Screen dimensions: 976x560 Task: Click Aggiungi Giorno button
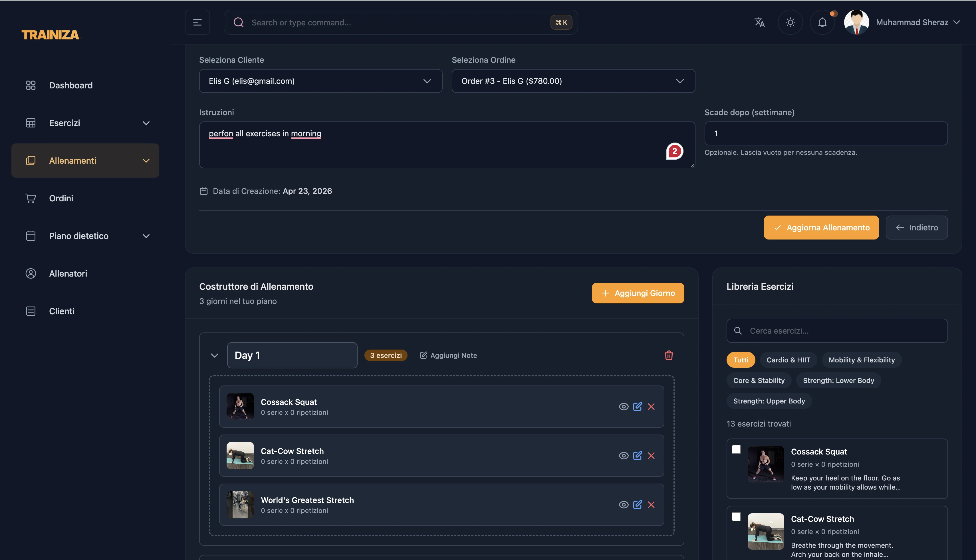638,293
